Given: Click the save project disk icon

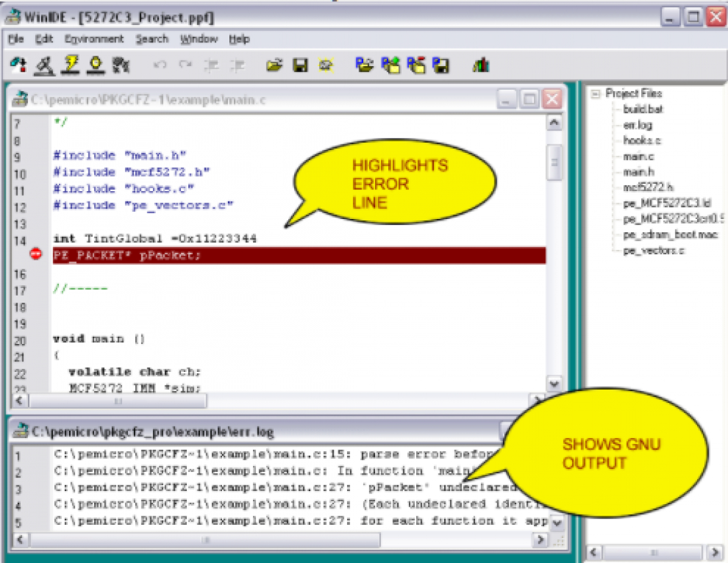Looking at the screenshot, I should point(441,65).
